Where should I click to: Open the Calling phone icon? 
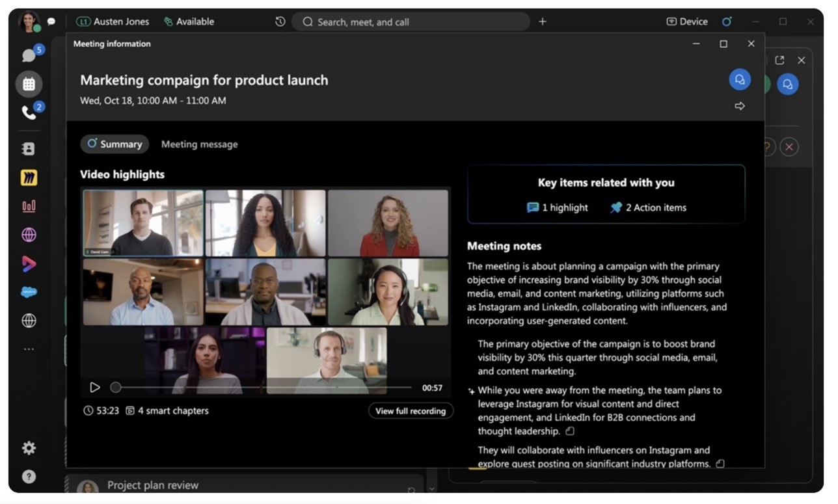click(x=29, y=113)
